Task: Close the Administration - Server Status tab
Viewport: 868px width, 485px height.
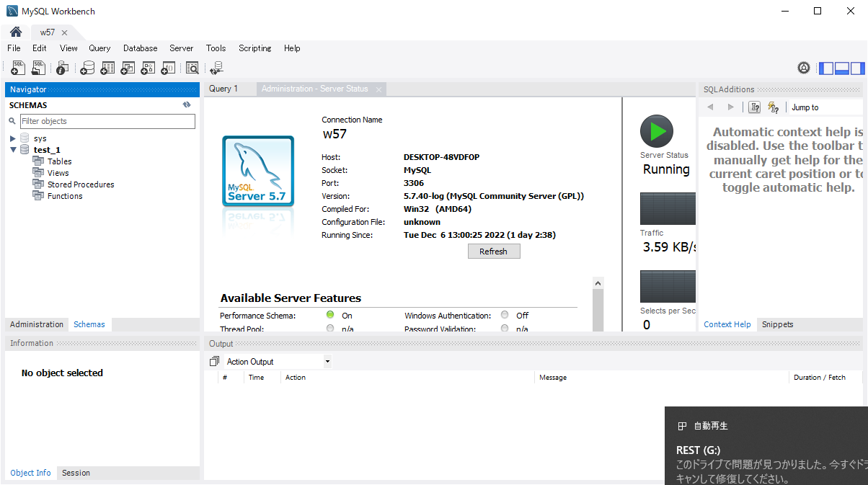Action: (x=378, y=89)
